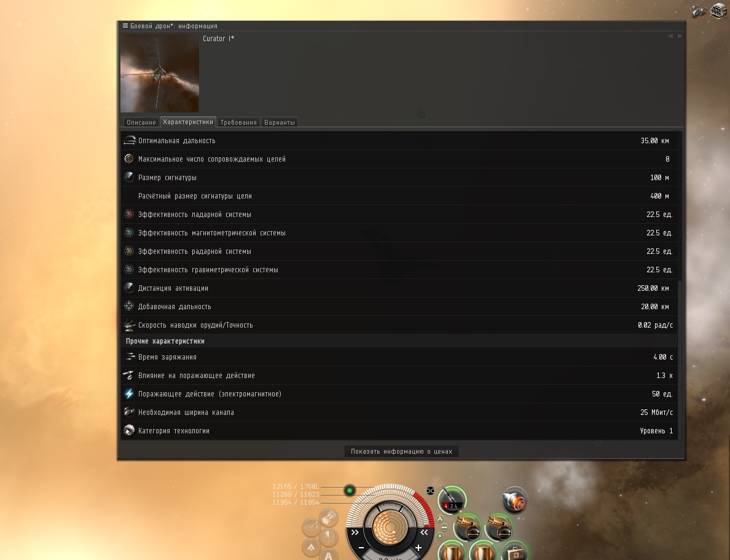Image resolution: width=730 pixels, height=560 pixels.
Task: Activate the first drone link augmentor module
Action: [x=467, y=527]
